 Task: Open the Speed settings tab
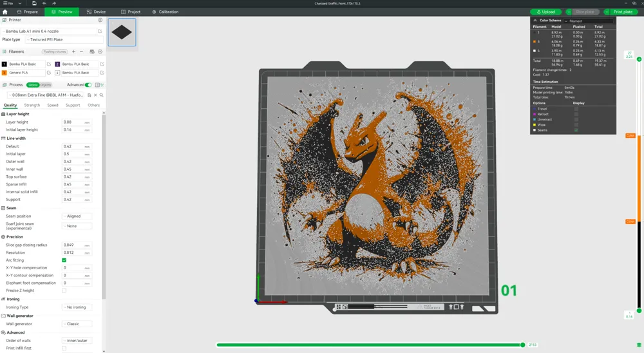(53, 105)
